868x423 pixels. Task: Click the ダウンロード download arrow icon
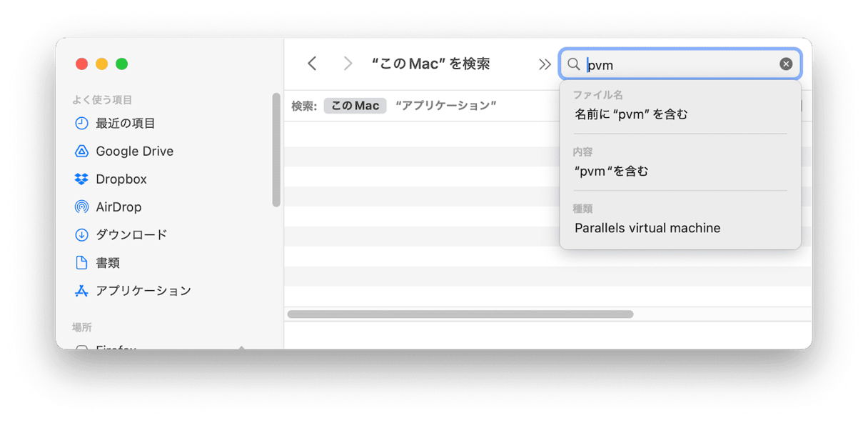click(81, 234)
